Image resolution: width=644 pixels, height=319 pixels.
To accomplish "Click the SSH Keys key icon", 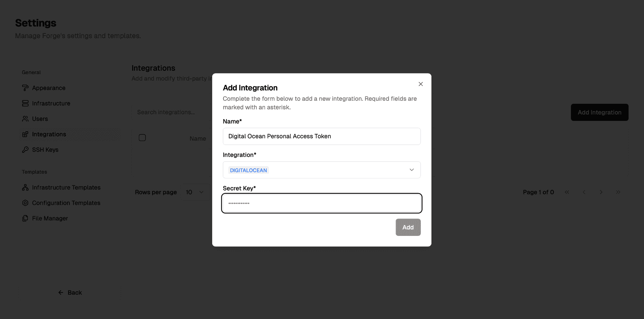I will pos(25,150).
